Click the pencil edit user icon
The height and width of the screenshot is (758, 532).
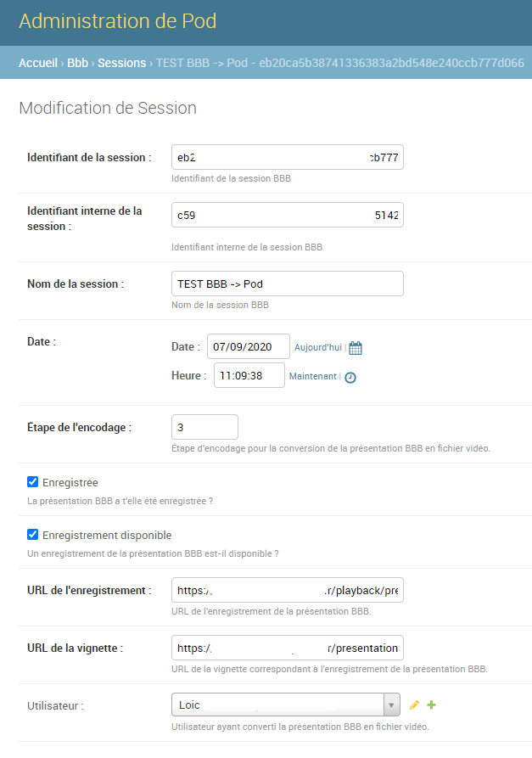click(x=414, y=705)
